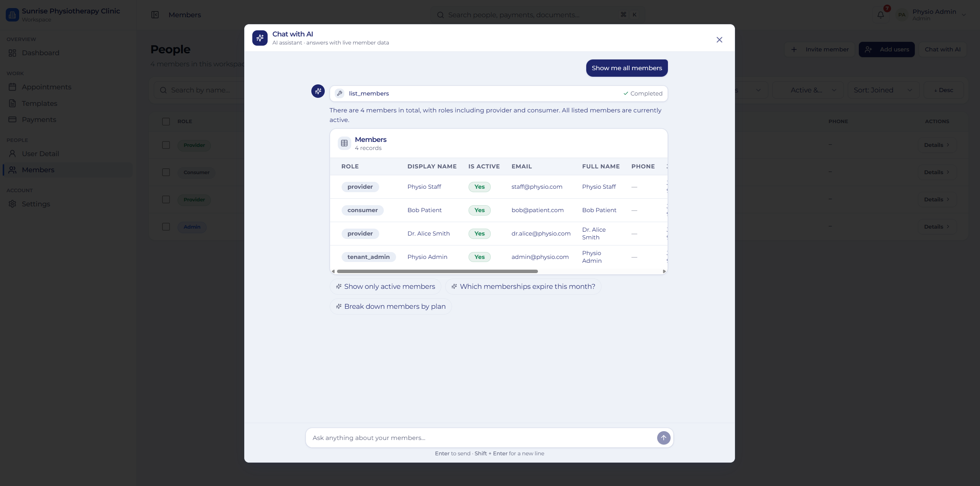The height and width of the screenshot is (486, 980).
Task: Click the Appointments calendar icon
Action: (x=12, y=87)
